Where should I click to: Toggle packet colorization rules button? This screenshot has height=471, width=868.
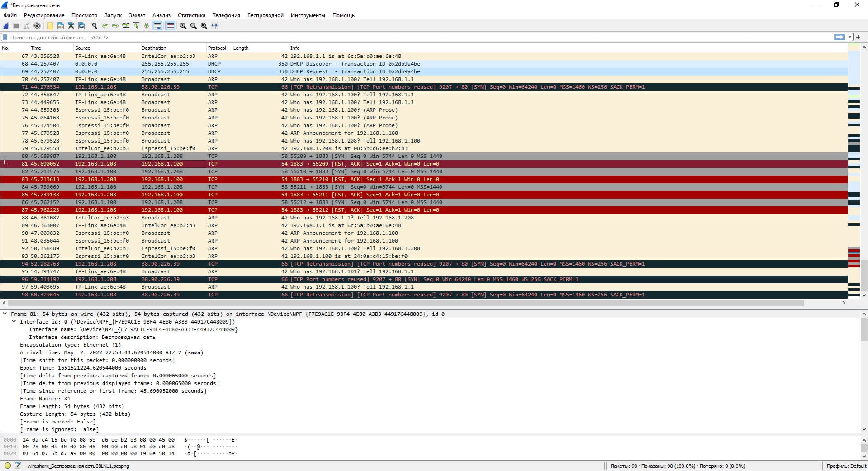point(170,26)
